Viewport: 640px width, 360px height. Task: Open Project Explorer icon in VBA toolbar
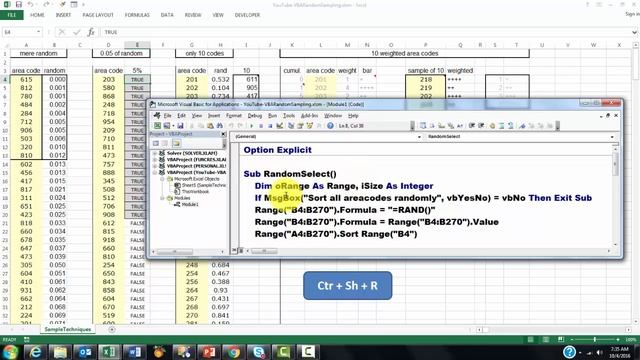click(x=291, y=126)
